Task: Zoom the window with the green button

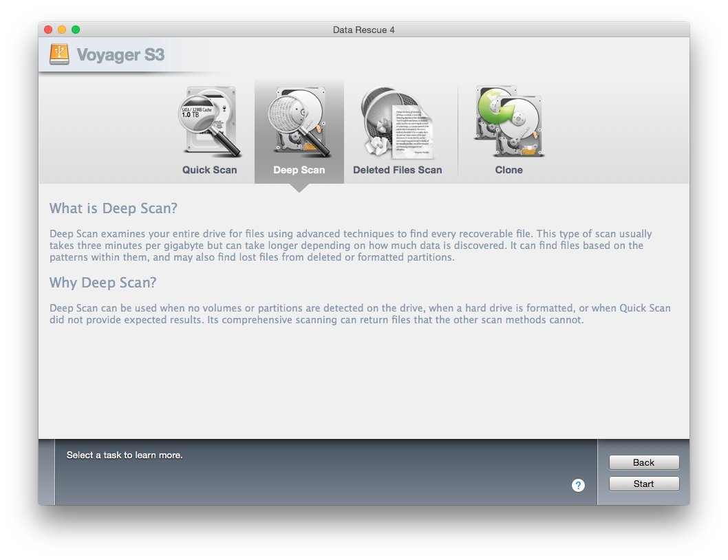Action: tap(76, 30)
